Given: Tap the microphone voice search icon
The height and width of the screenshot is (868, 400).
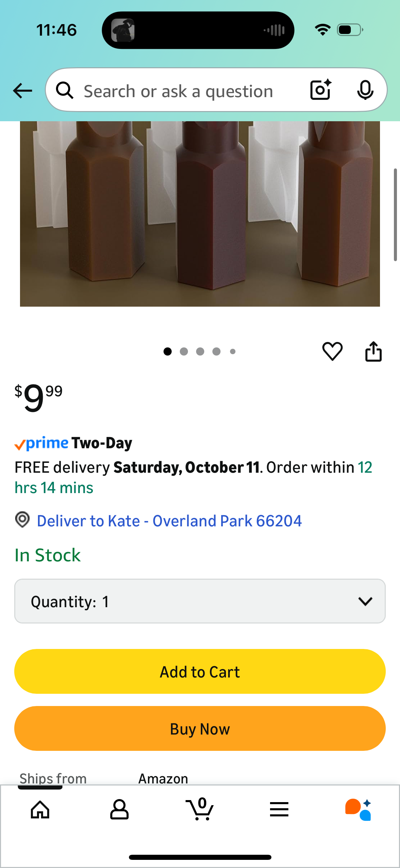Looking at the screenshot, I should click(x=365, y=90).
